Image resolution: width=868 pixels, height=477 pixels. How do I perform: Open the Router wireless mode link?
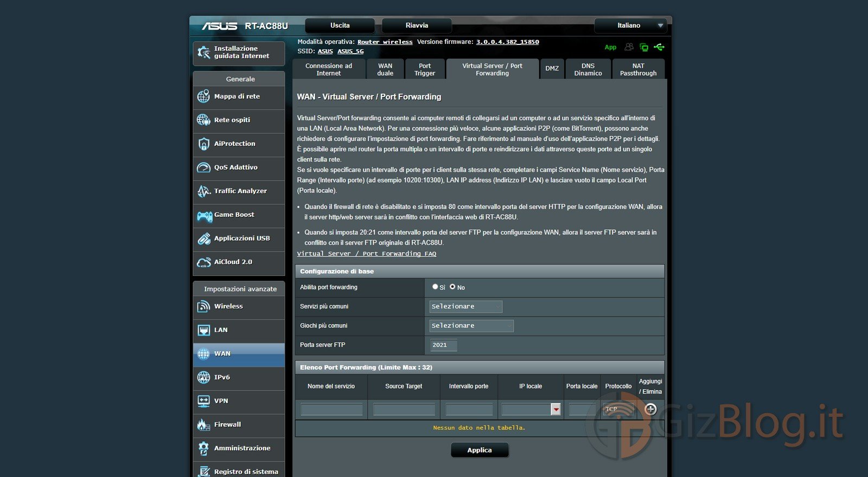pyautogui.click(x=385, y=42)
